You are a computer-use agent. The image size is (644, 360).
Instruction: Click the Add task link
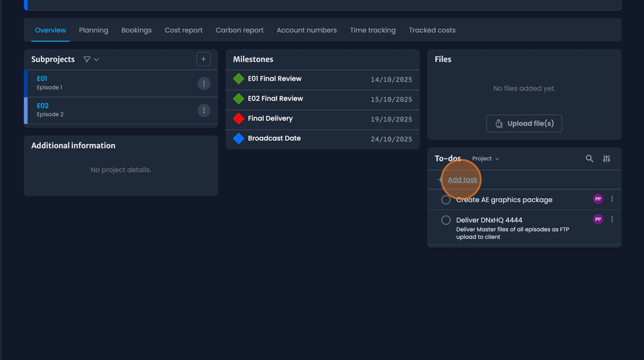pos(462,179)
